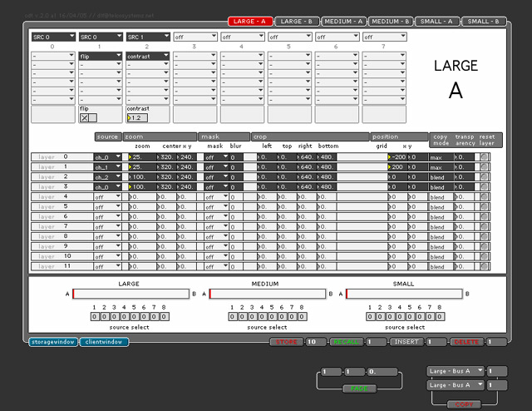Select the DELETE slot number field

(496, 342)
